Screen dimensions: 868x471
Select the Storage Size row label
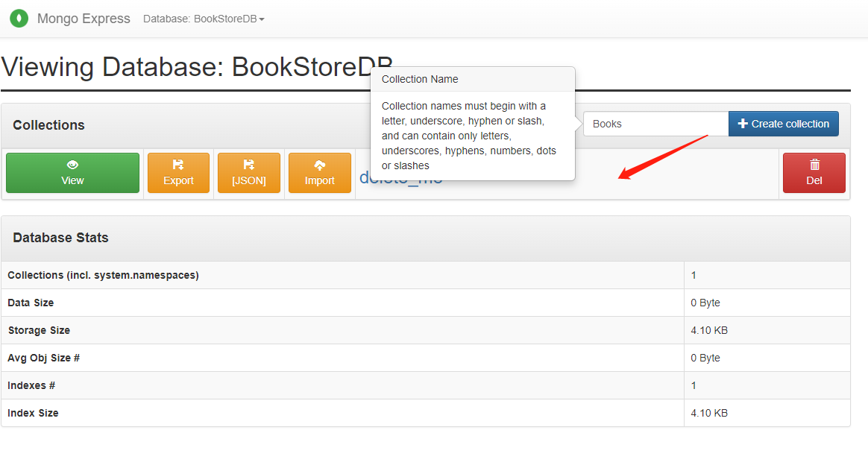click(39, 330)
